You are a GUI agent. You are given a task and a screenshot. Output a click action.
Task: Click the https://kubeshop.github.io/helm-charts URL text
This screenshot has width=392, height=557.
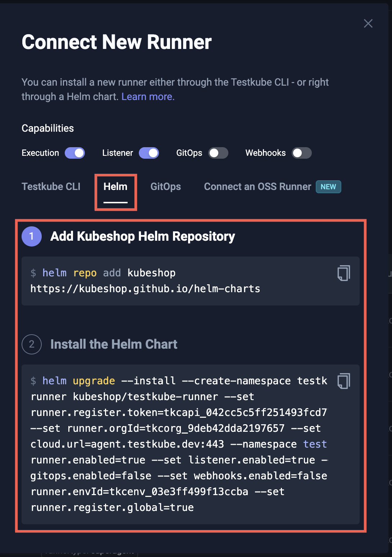(x=145, y=289)
